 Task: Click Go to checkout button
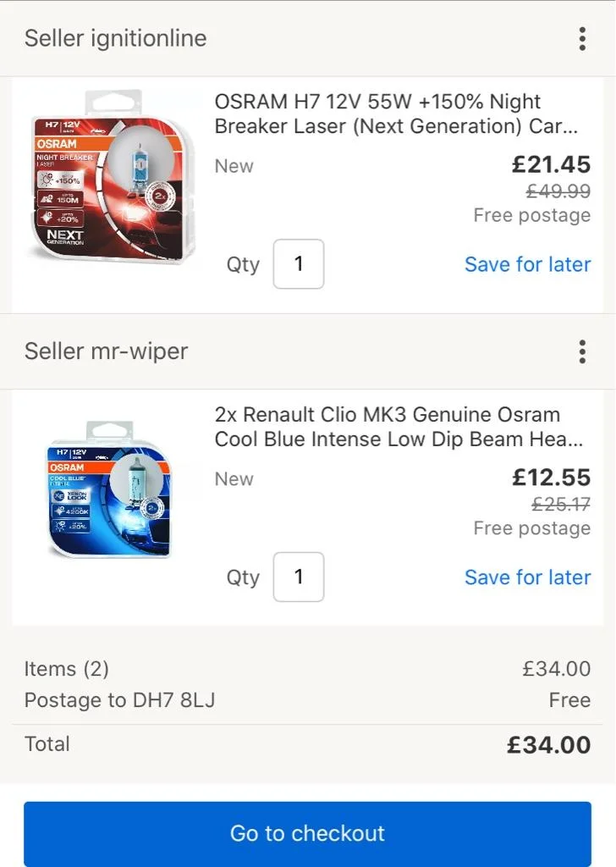308,833
